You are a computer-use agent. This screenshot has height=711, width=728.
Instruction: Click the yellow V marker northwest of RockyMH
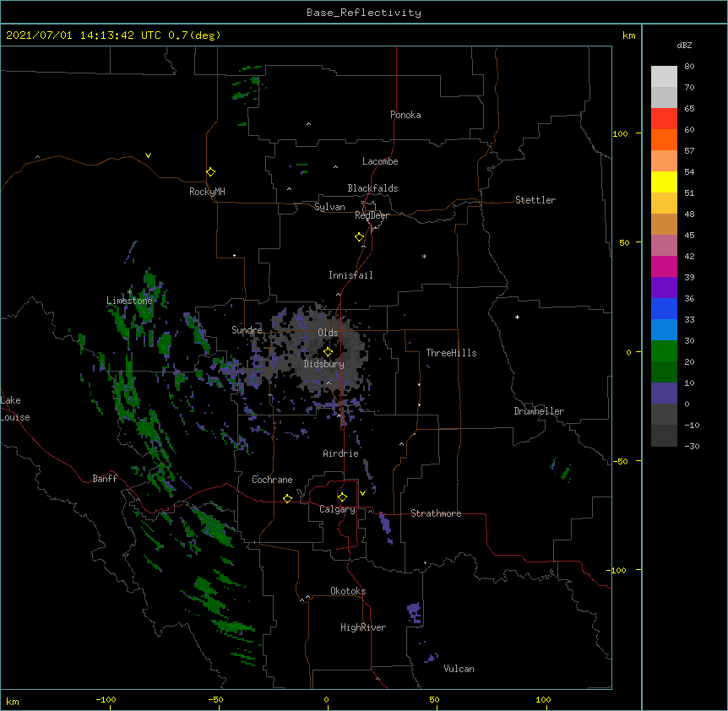point(148,155)
